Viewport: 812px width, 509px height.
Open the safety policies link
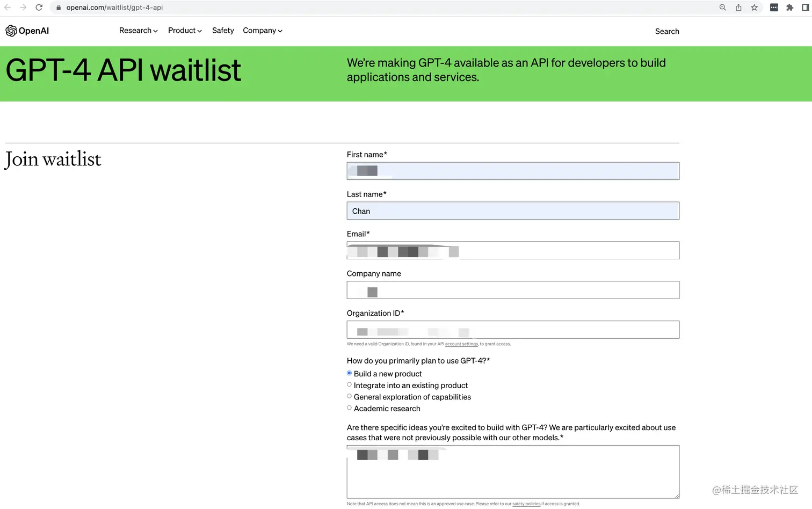[526, 504]
